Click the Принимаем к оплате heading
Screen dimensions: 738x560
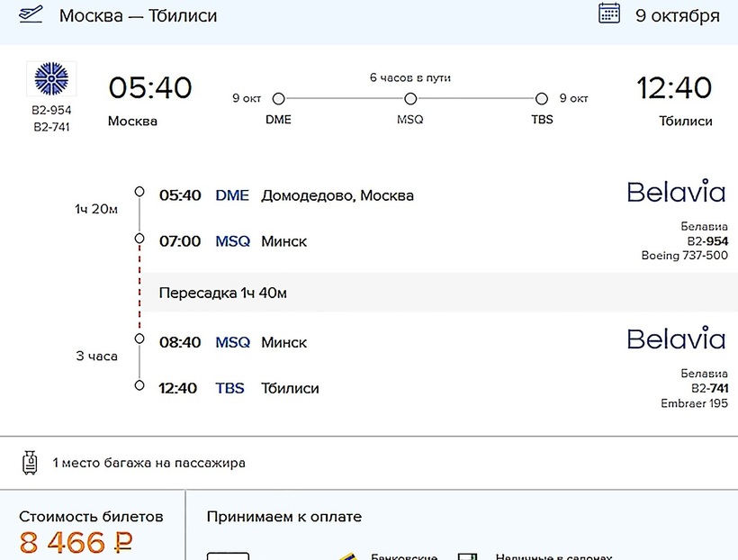click(x=284, y=517)
